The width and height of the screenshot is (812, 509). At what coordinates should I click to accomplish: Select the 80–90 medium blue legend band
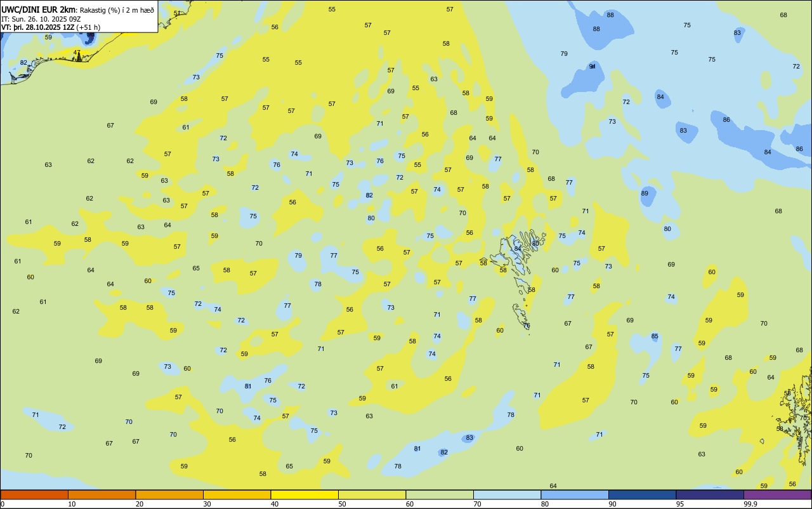[x=575, y=494]
